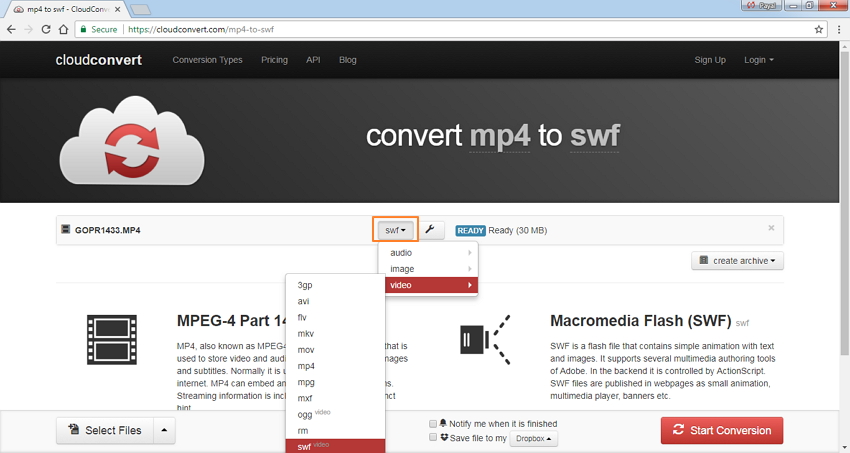Click the cloudconvert brand name
Image resolution: width=850 pixels, height=453 pixels.
click(x=99, y=60)
